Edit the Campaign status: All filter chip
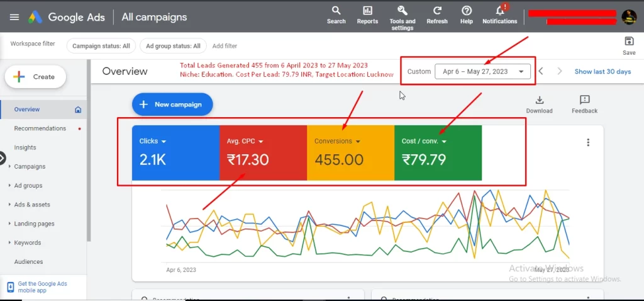The height and width of the screenshot is (301, 644). click(x=101, y=46)
